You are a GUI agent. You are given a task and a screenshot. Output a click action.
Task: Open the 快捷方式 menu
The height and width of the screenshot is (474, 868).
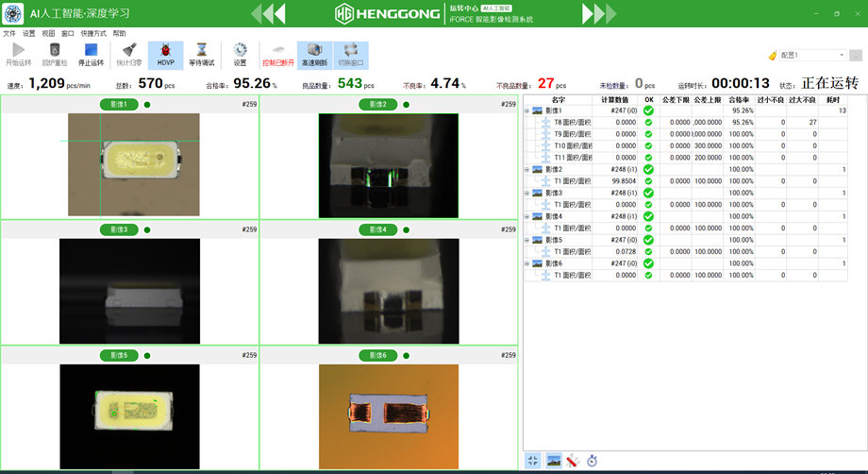(x=93, y=33)
